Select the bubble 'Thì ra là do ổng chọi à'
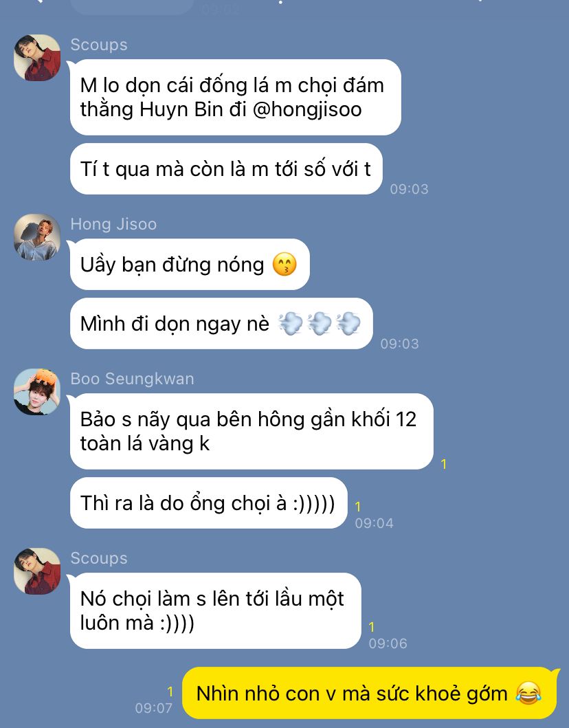The image size is (569, 728). 208,503
